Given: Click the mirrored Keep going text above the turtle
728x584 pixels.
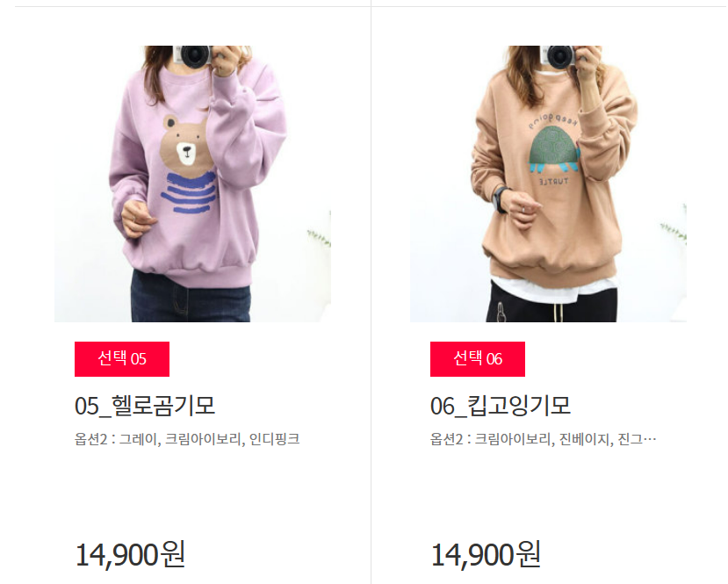Looking at the screenshot, I should pyautogui.click(x=553, y=121).
